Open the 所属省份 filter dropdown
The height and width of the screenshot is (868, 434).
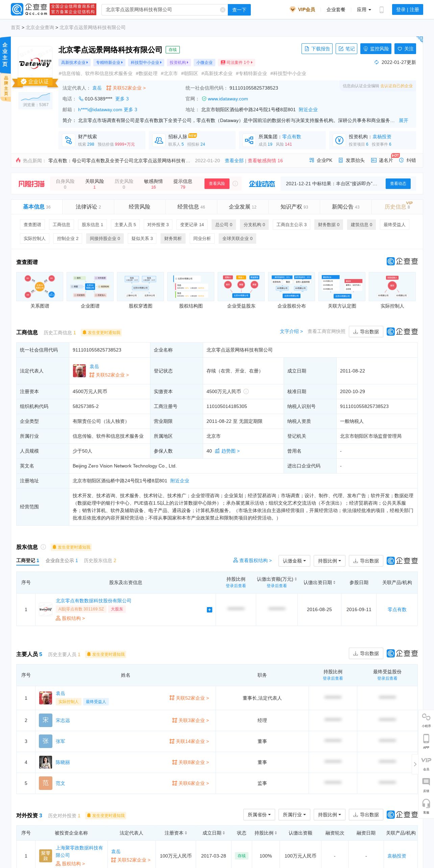(x=259, y=815)
